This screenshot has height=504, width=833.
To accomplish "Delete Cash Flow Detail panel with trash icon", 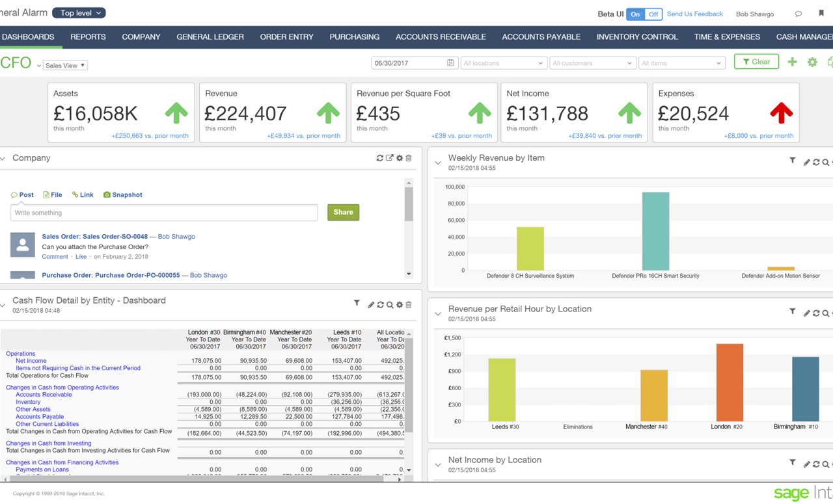I will pos(409,305).
